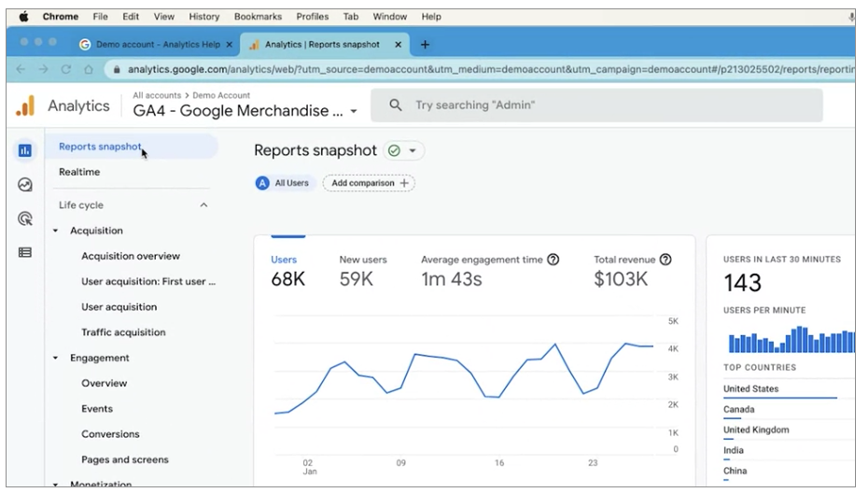The width and height of the screenshot is (868, 493).
Task: Go forward with the browser forward arrow
Action: (43, 69)
